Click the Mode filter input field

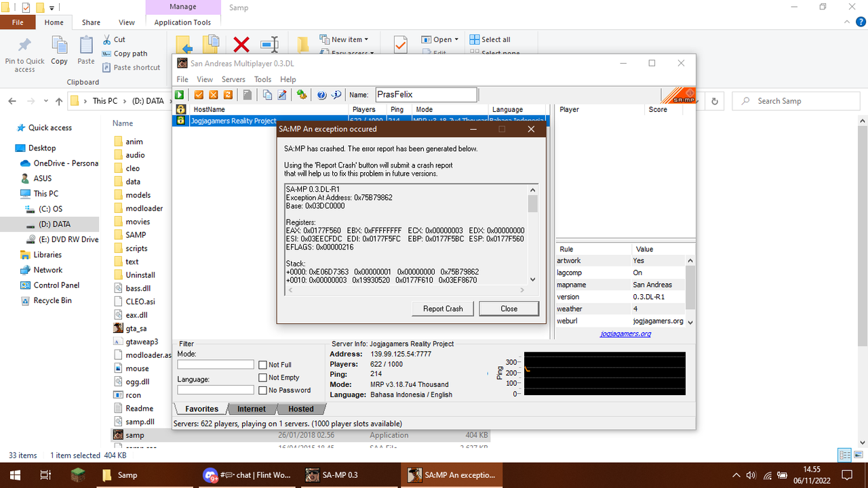pyautogui.click(x=216, y=365)
